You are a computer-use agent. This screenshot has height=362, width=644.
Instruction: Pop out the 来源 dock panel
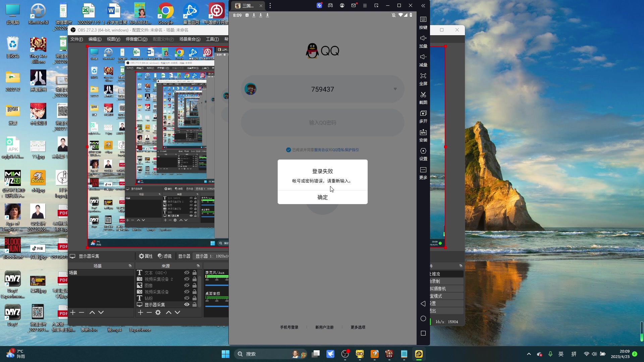click(x=198, y=266)
